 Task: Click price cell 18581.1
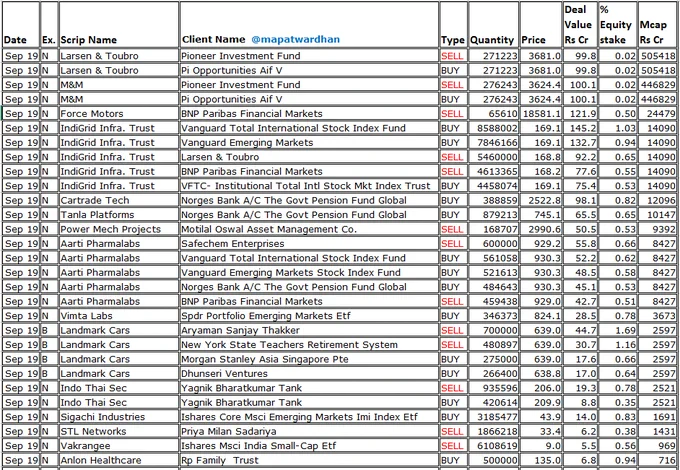click(x=540, y=114)
